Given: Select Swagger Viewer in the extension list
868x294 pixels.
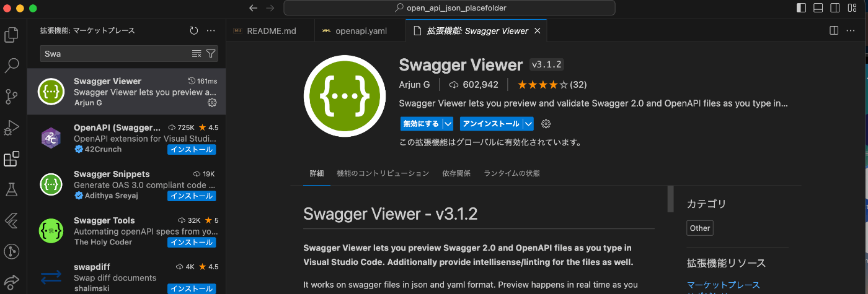Looking at the screenshot, I should click(126, 92).
